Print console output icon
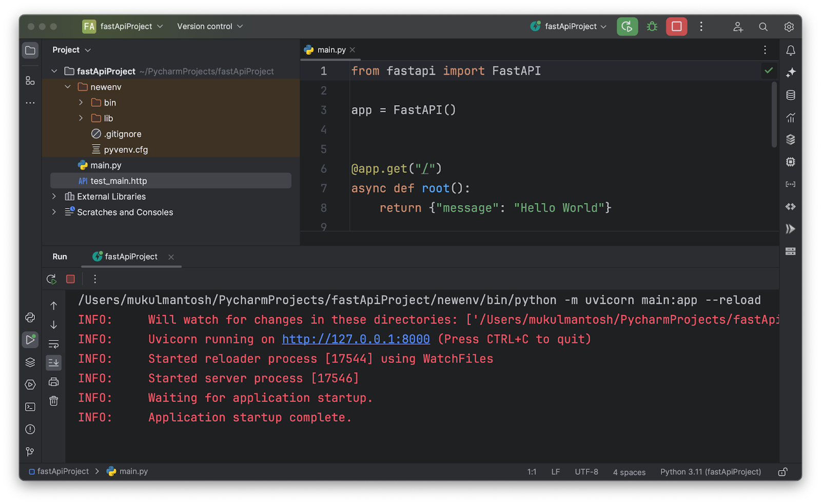821x504 pixels. pos(54,382)
